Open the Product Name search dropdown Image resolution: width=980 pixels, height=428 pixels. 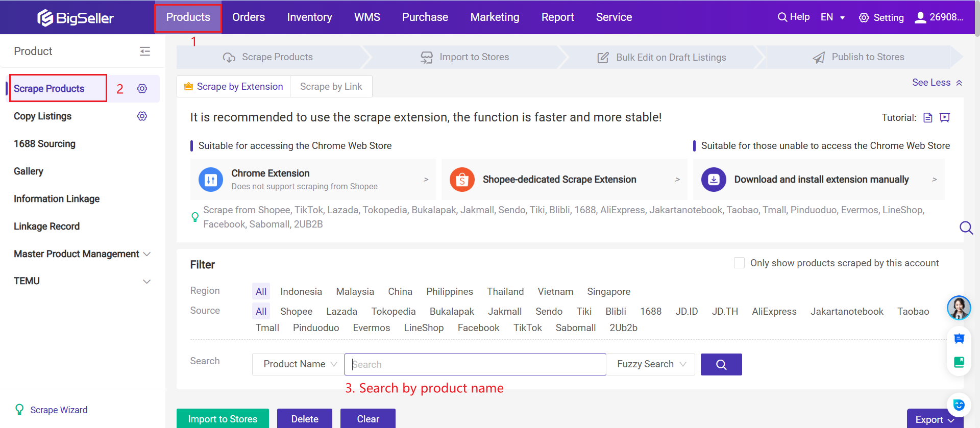pyautogui.click(x=299, y=364)
